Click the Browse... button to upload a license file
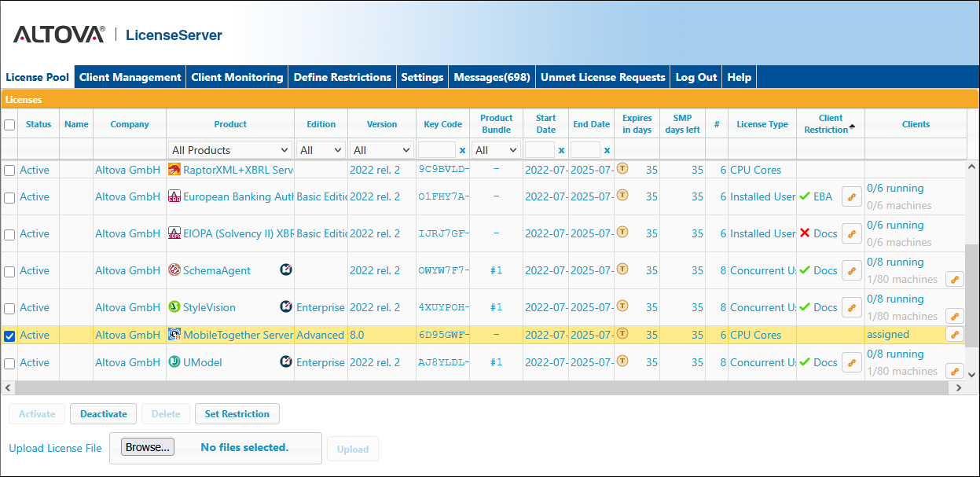This screenshot has height=477, width=980. pyautogui.click(x=148, y=447)
